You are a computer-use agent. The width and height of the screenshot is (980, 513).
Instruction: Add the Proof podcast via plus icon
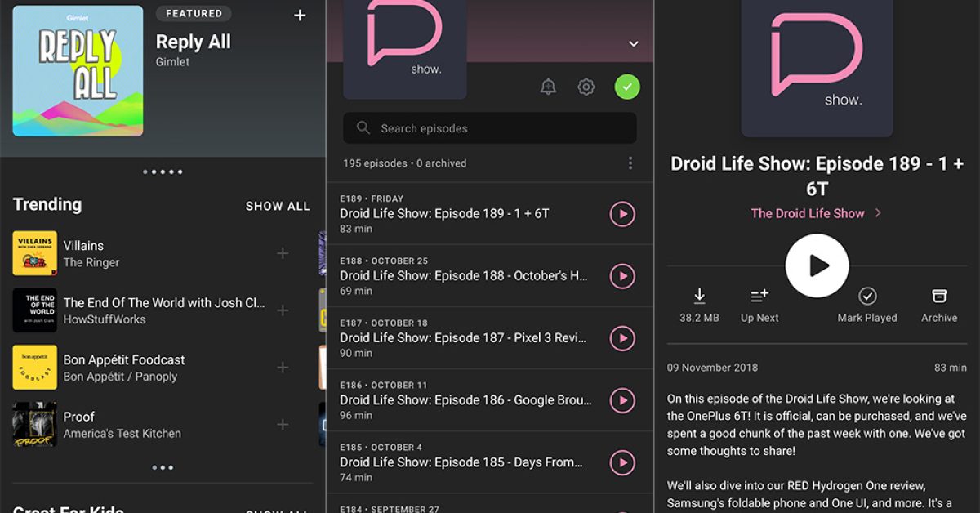tap(283, 425)
